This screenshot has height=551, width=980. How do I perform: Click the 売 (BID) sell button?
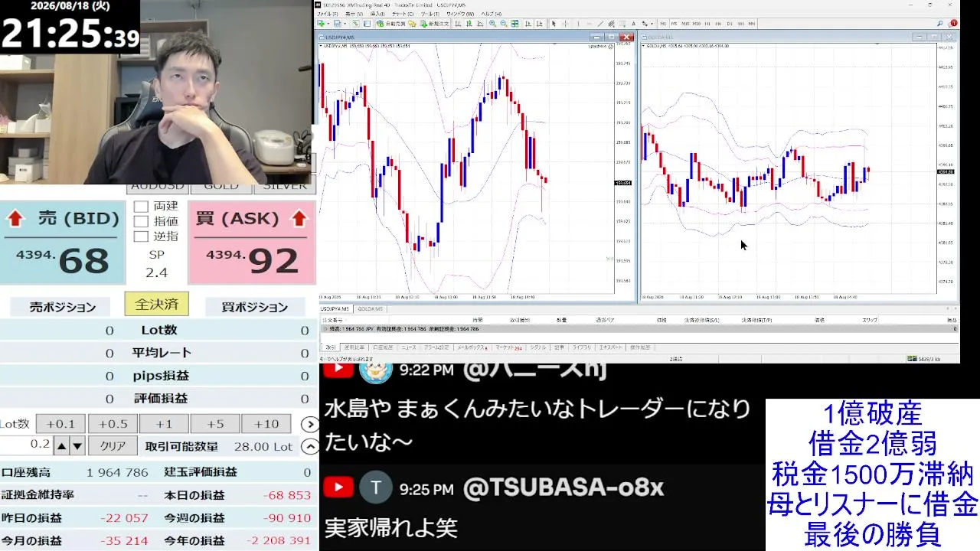click(63, 243)
